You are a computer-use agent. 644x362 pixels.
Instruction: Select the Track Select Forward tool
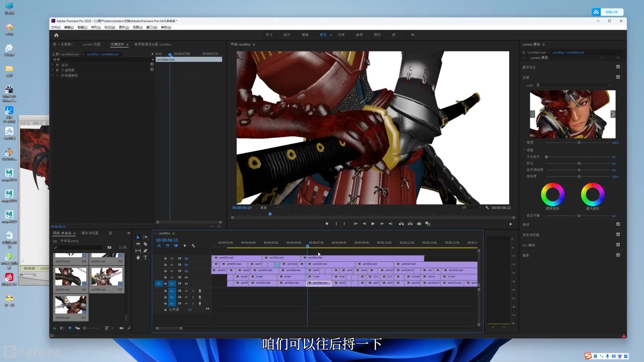click(x=145, y=237)
